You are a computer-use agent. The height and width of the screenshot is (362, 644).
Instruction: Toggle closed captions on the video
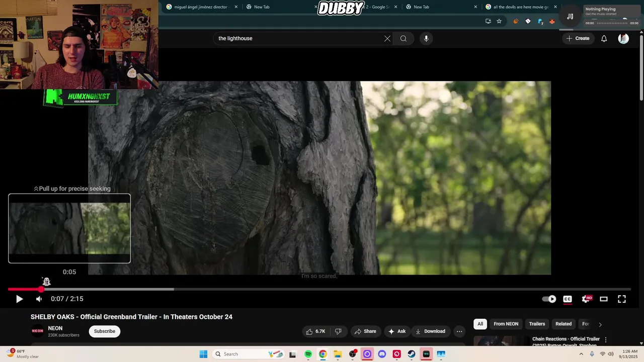coord(568,299)
